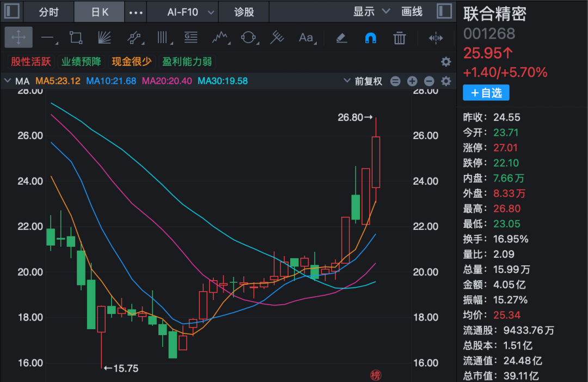This screenshot has height=382, width=588.
Task: Toggle the right sidebar panel icon
Action: coord(444,11)
